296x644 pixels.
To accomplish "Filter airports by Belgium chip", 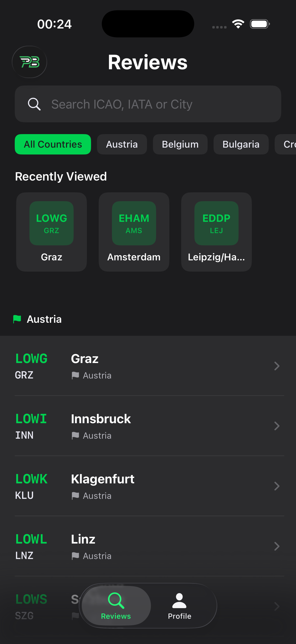I will (x=180, y=144).
